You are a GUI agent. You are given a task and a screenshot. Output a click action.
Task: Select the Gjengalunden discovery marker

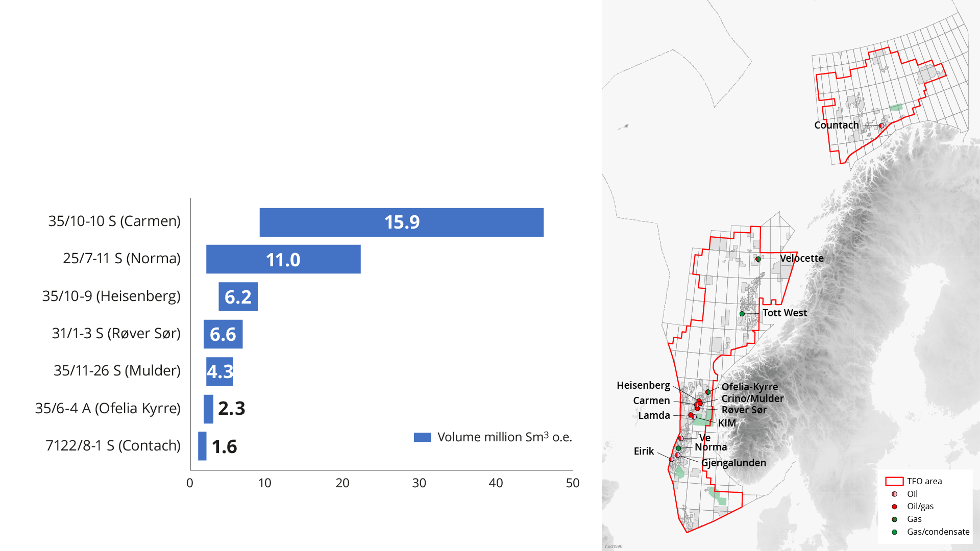tap(678, 455)
